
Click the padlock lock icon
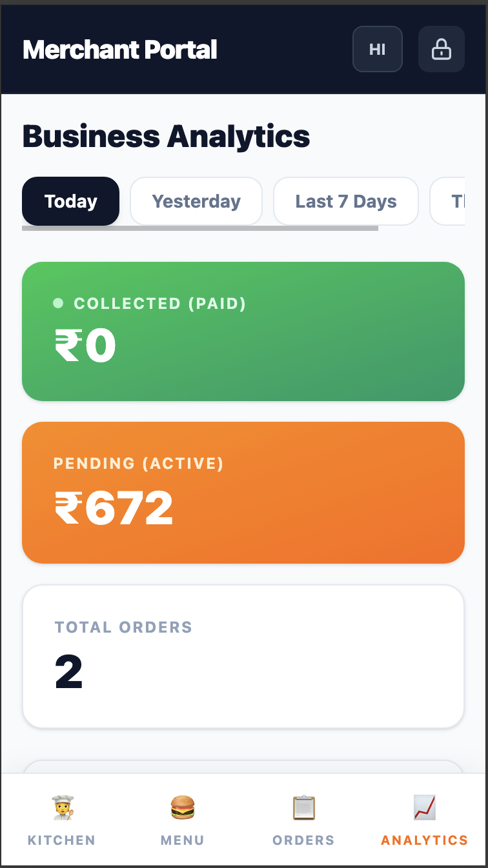pyautogui.click(x=442, y=49)
